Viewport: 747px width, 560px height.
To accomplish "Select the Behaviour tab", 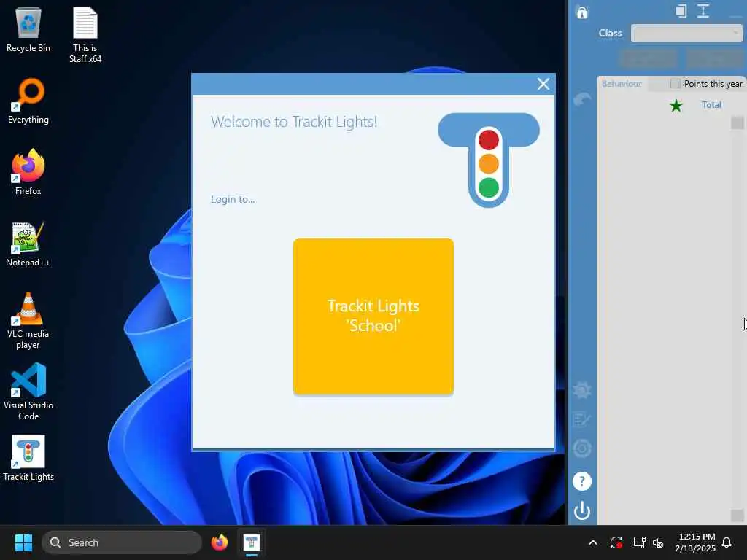I will pyautogui.click(x=622, y=84).
